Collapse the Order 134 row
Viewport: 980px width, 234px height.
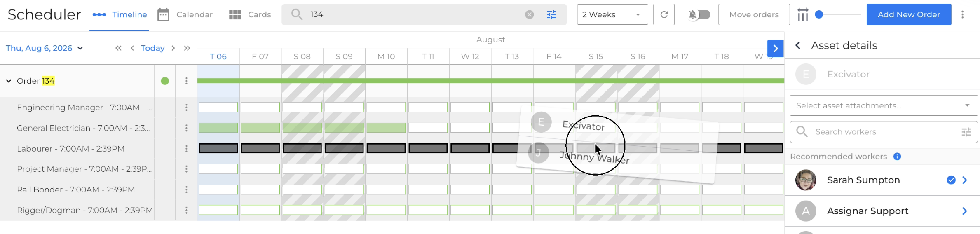pos(9,81)
